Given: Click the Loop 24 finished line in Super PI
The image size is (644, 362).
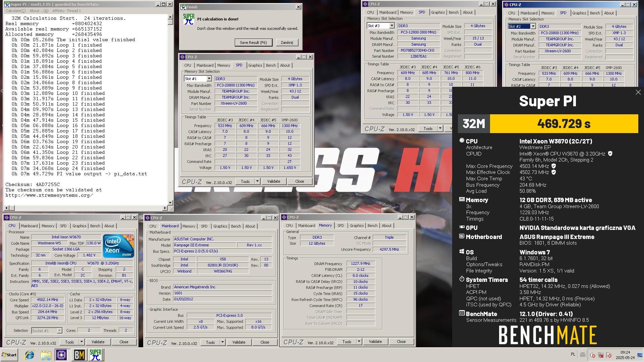Looking at the screenshot, I should tap(58, 168).
